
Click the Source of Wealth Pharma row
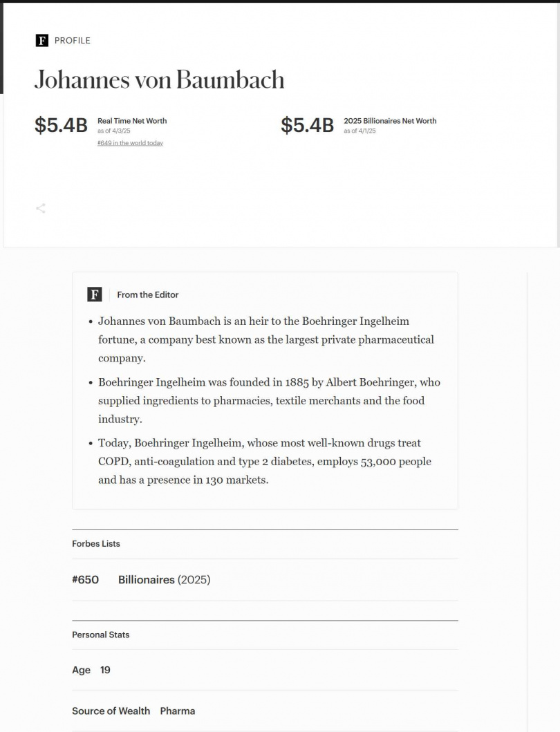[133, 711]
